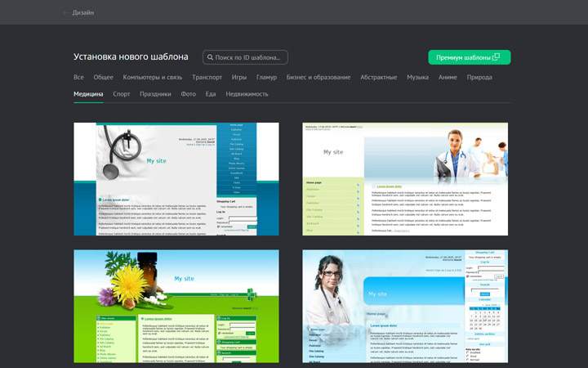
Task: Select the green flowers and bottle template
Action: 176,306
